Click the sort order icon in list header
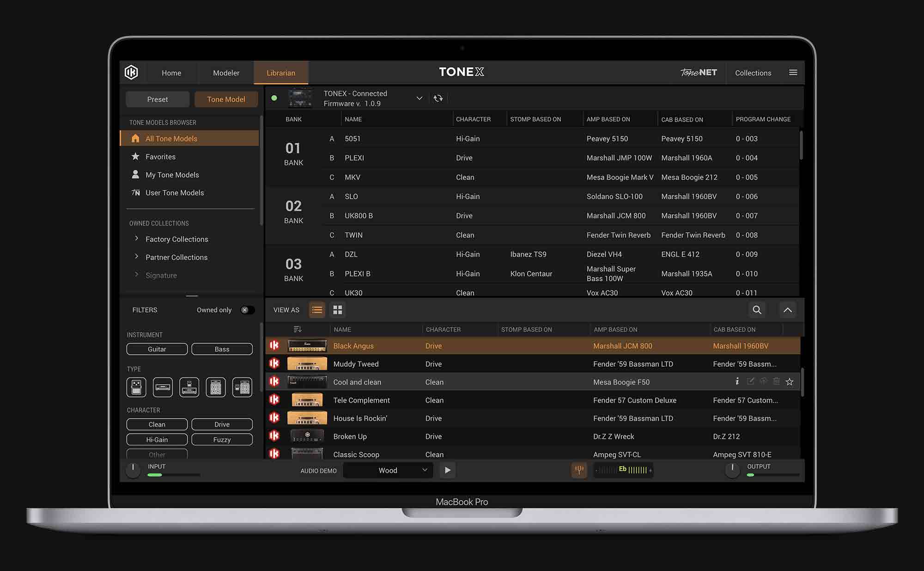Viewport: 924px width, 571px height. coord(298,329)
